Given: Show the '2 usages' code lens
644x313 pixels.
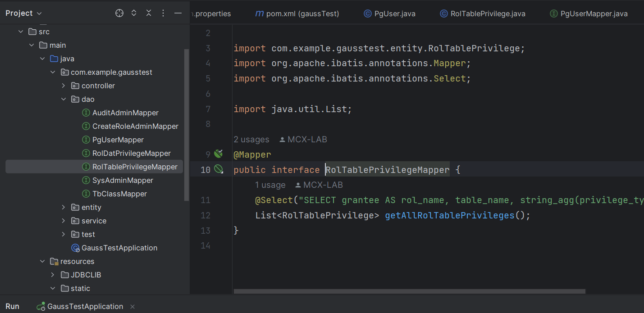Looking at the screenshot, I should tap(251, 140).
